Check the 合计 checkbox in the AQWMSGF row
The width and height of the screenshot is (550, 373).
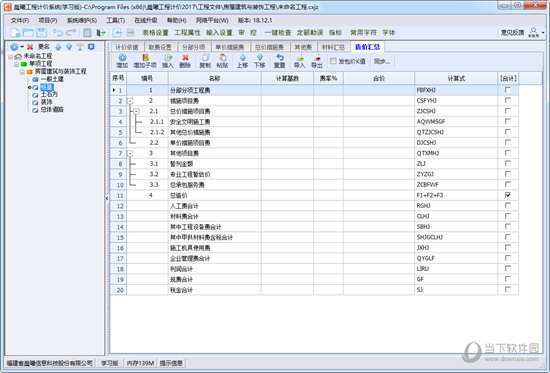(x=508, y=121)
